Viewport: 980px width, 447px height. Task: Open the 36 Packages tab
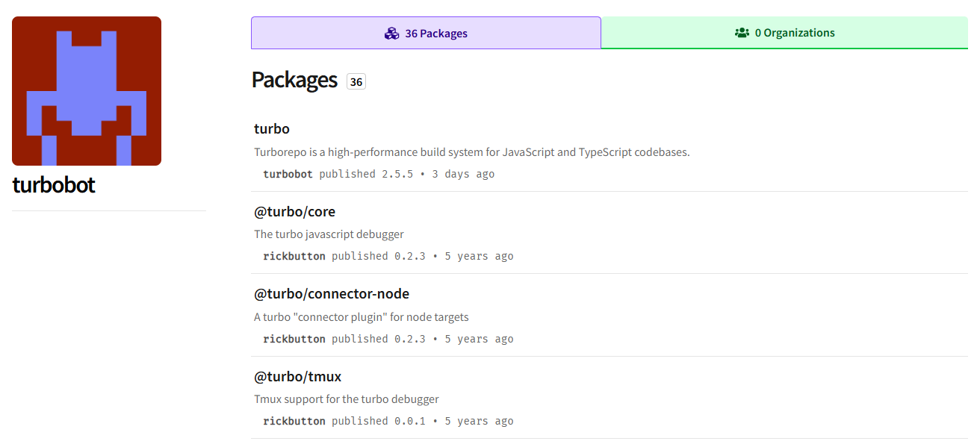pyautogui.click(x=426, y=33)
